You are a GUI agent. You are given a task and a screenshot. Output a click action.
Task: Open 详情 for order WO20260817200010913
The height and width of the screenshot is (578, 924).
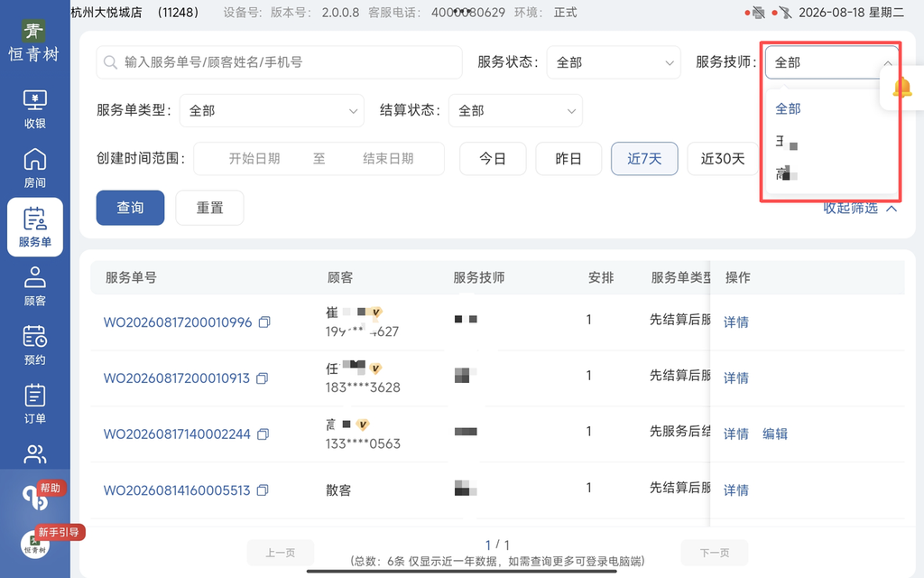[736, 378]
